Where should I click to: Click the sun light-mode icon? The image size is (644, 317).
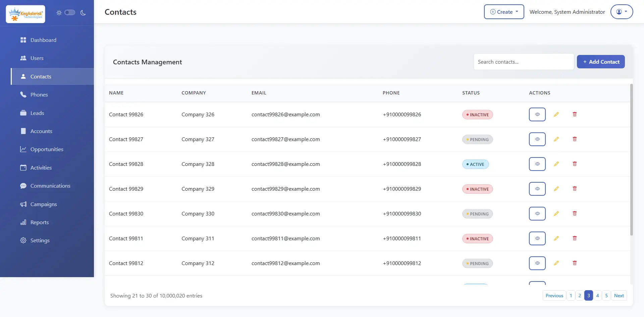(x=59, y=13)
